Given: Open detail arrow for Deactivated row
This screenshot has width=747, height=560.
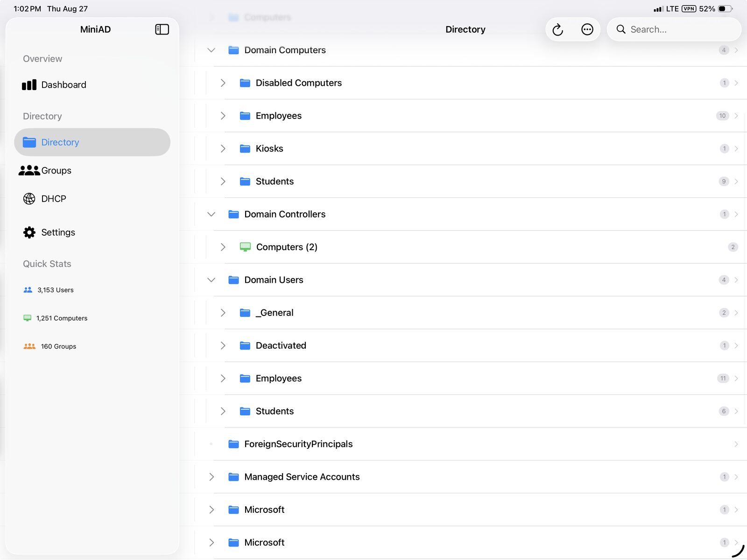Looking at the screenshot, I should tap(736, 345).
